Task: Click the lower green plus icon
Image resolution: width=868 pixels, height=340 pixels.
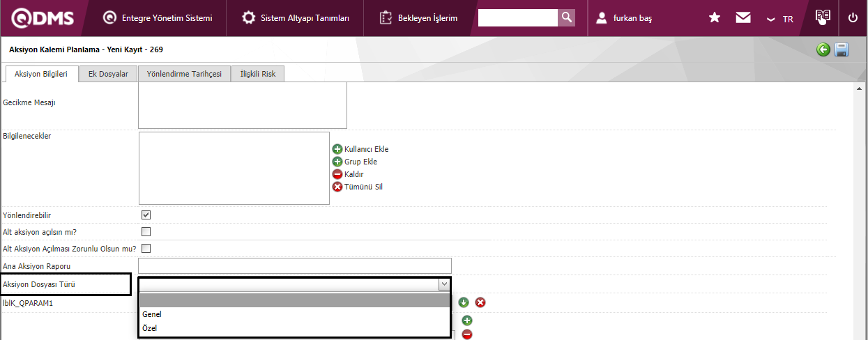Action: tap(467, 320)
